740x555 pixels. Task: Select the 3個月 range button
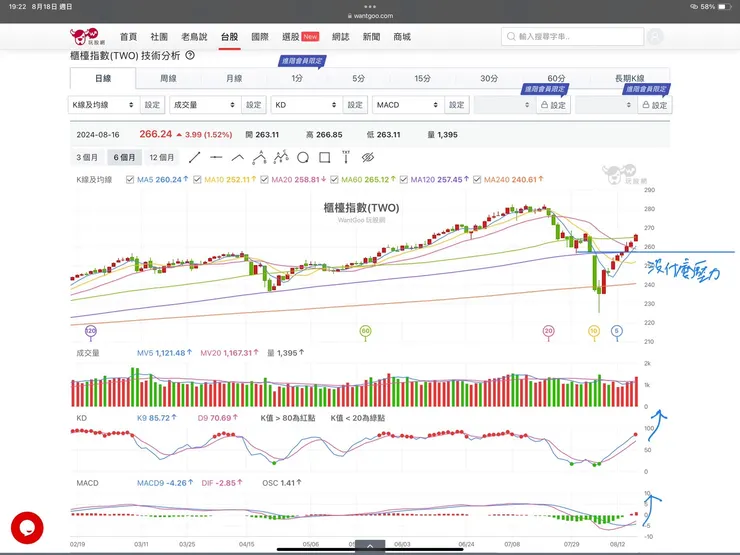[x=87, y=157]
